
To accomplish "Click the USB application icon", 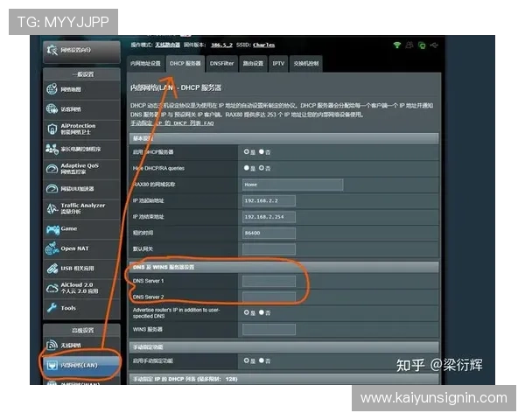I will point(52,269).
